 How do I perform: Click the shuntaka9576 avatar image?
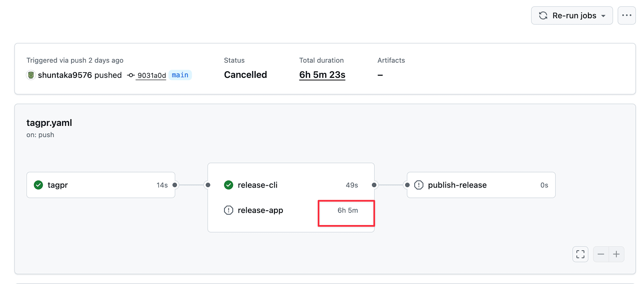pyautogui.click(x=31, y=75)
